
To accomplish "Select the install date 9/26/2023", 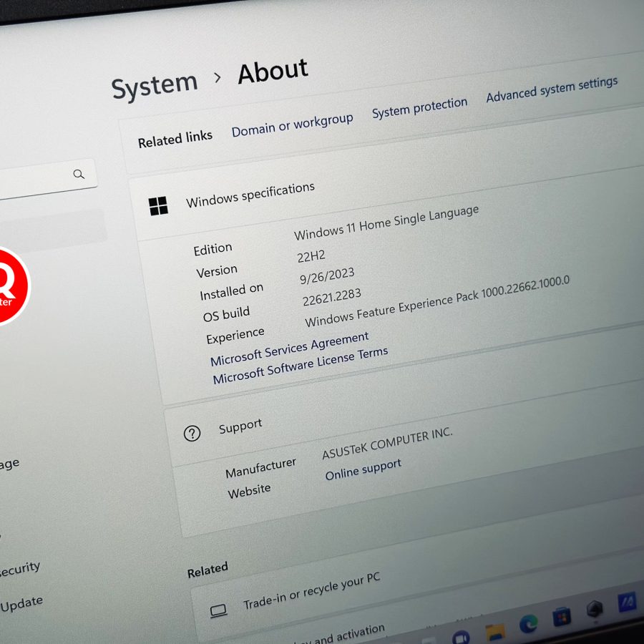I will point(327,276).
